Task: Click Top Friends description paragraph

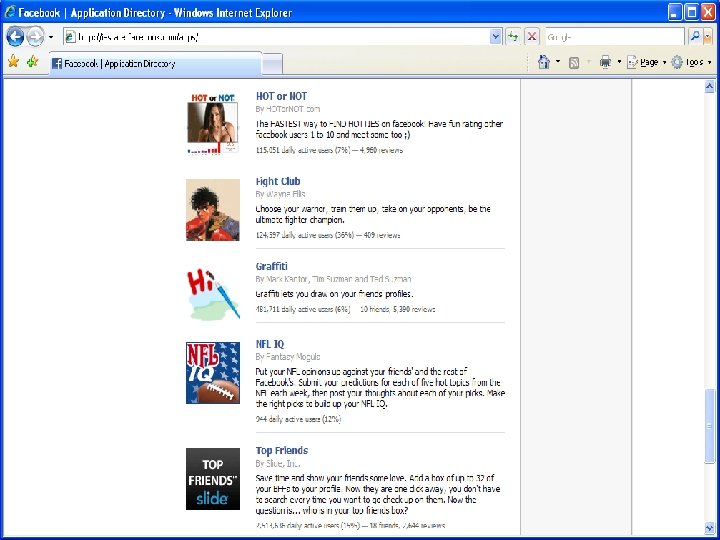Action: (377, 494)
